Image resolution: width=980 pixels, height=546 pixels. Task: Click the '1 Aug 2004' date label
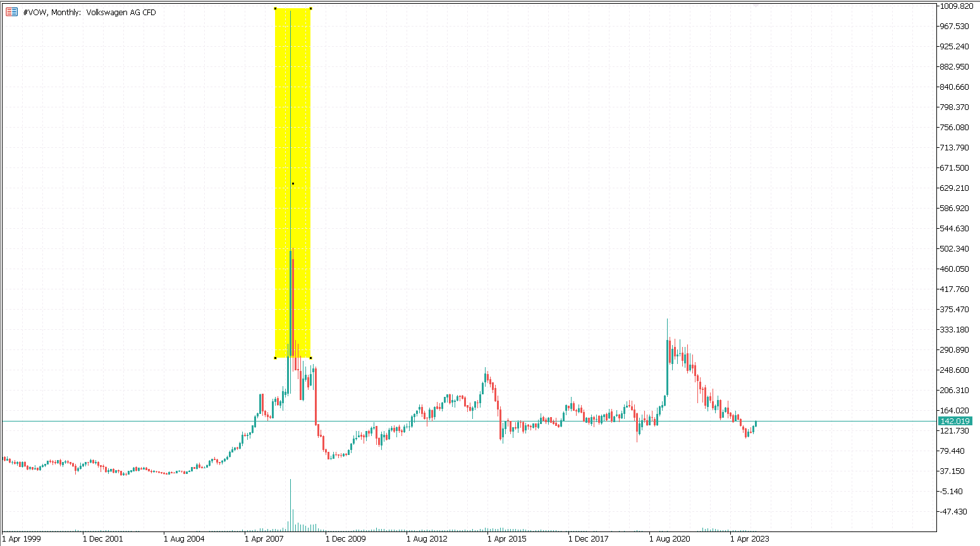click(184, 539)
